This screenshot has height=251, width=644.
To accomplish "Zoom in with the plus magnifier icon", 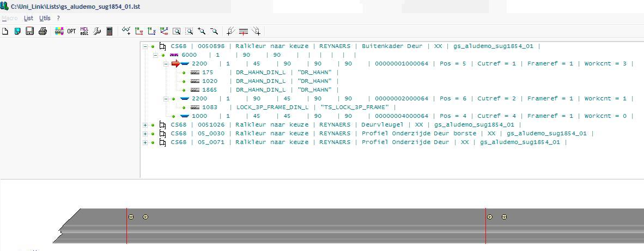I will (202, 31).
